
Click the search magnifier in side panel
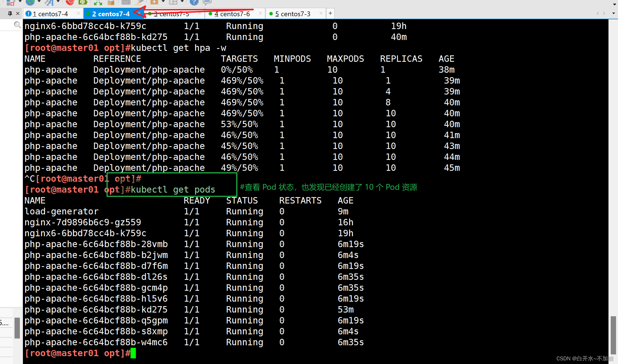(17, 25)
